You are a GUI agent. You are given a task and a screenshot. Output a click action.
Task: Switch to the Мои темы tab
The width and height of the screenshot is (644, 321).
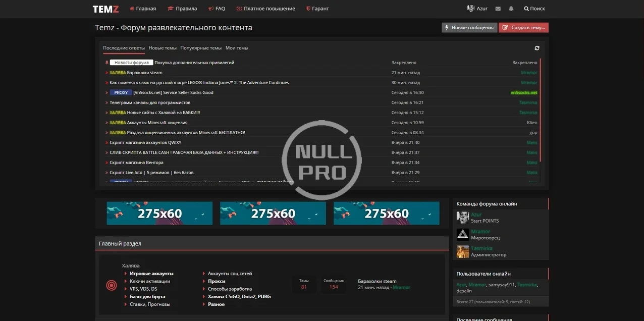pyautogui.click(x=237, y=48)
